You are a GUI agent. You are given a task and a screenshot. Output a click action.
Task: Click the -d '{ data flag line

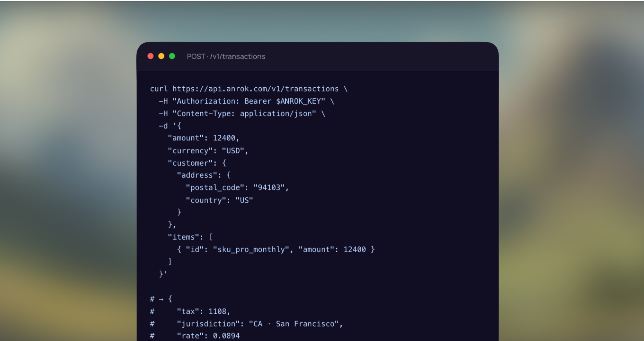pos(170,126)
